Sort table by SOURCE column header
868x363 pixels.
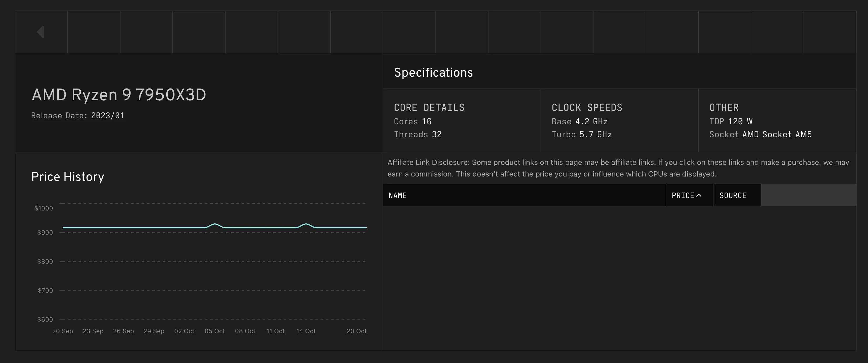click(732, 195)
